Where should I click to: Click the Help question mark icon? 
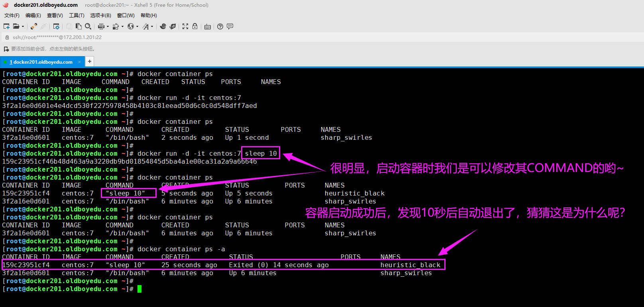[220, 26]
